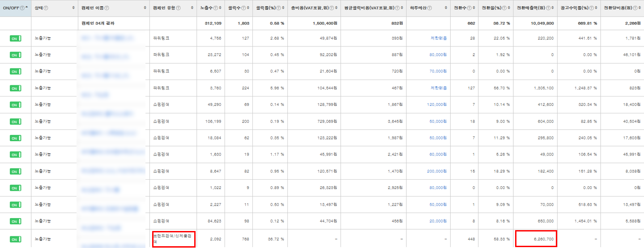Sort the table by 상태 column arrows
Screen dimensions: 644x248
click(x=73, y=8)
